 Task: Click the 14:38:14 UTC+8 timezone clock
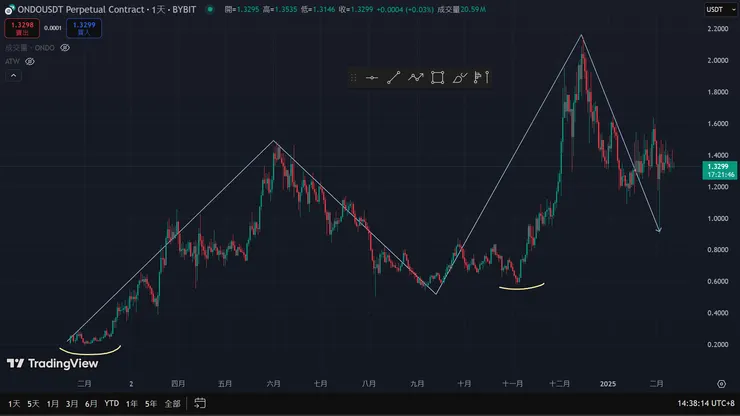click(706, 403)
